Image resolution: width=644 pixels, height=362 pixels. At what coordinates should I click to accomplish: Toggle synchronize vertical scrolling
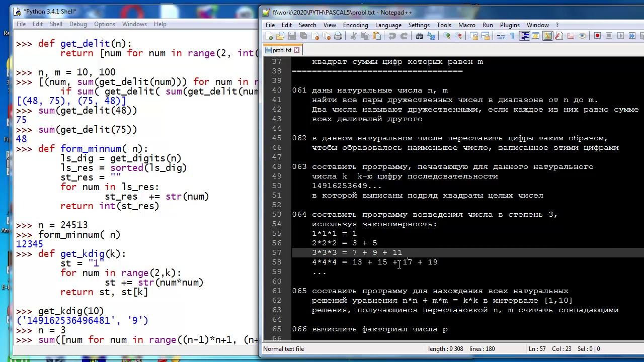coord(473,36)
